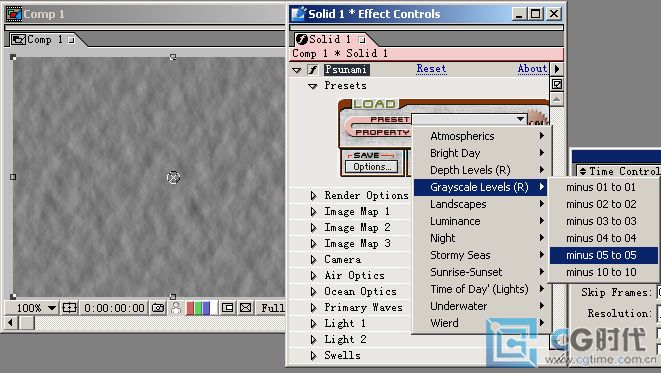The height and width of the screenshot is (373, 661).
Task: Select the top-left layer handle in Comp
Action: [13, 57]
